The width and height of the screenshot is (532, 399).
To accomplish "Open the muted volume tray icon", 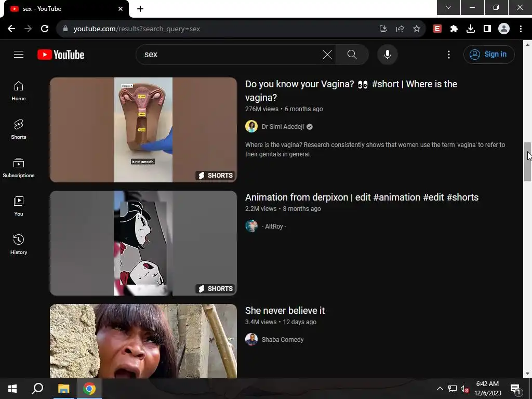I will 465,389.
